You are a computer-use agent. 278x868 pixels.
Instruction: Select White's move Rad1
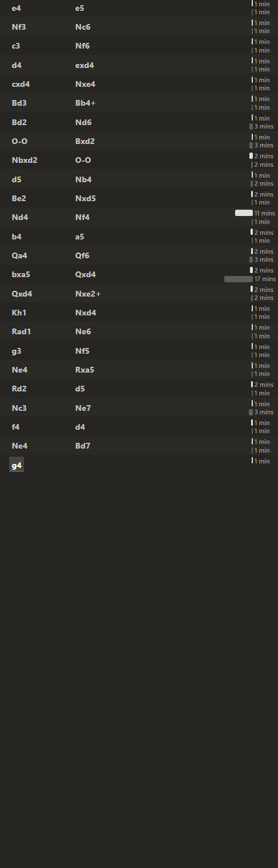[x=21, y=331]
